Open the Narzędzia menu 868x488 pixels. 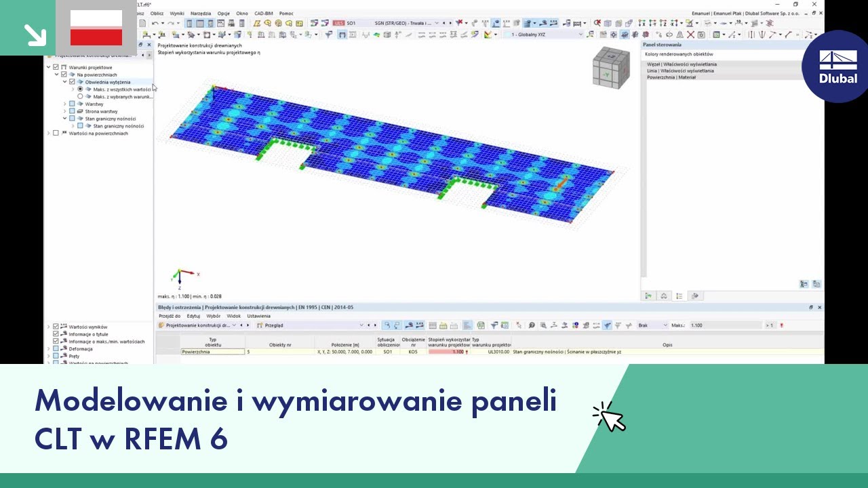pos(201,13)
